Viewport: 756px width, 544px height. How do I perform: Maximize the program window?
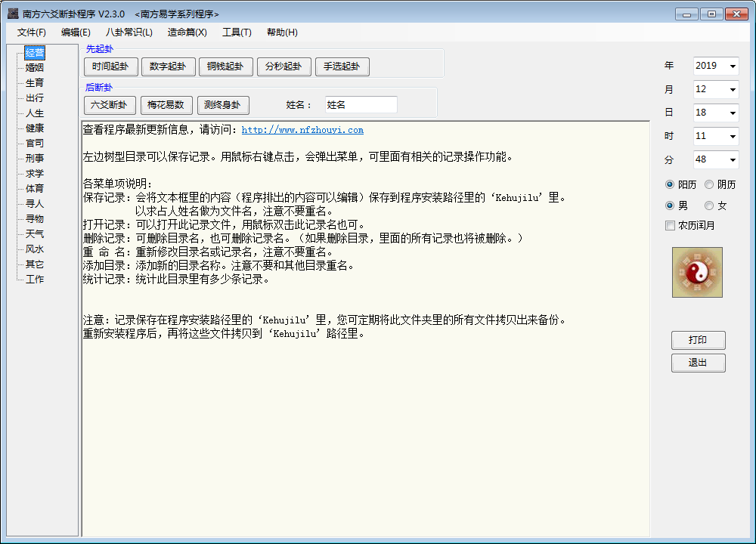(711, 14)
